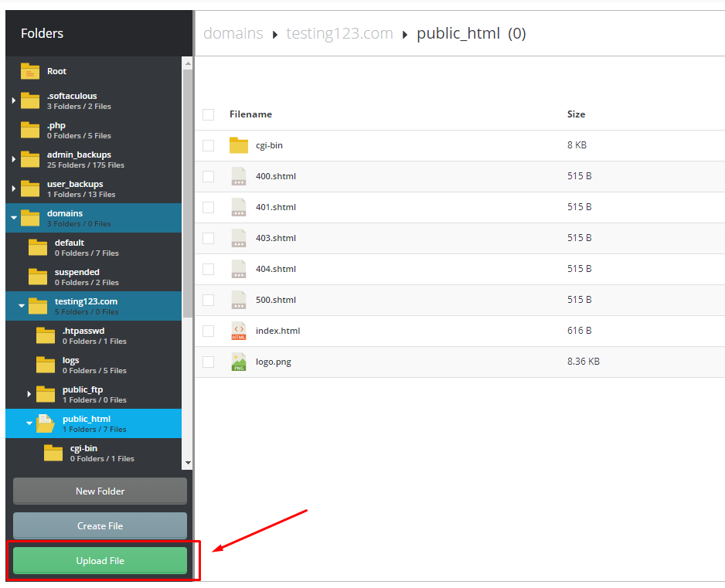Go to domains in the breadcrumb
The width and height of the screenshot is (725, 588).
(x=233, y=33)
